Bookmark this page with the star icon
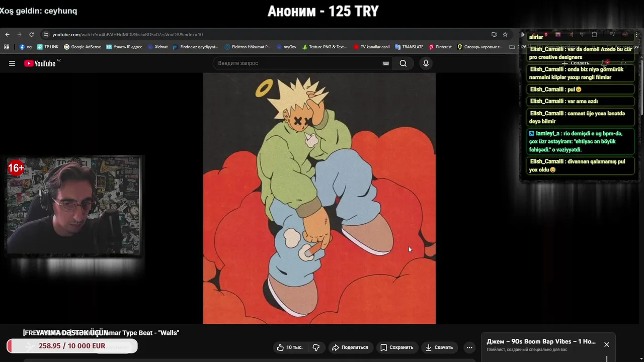 (x=505, y=35)
